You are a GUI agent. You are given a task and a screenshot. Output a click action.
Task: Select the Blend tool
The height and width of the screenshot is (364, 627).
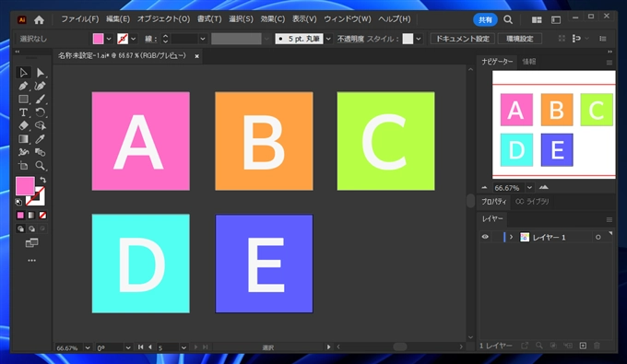click(40, 152)
